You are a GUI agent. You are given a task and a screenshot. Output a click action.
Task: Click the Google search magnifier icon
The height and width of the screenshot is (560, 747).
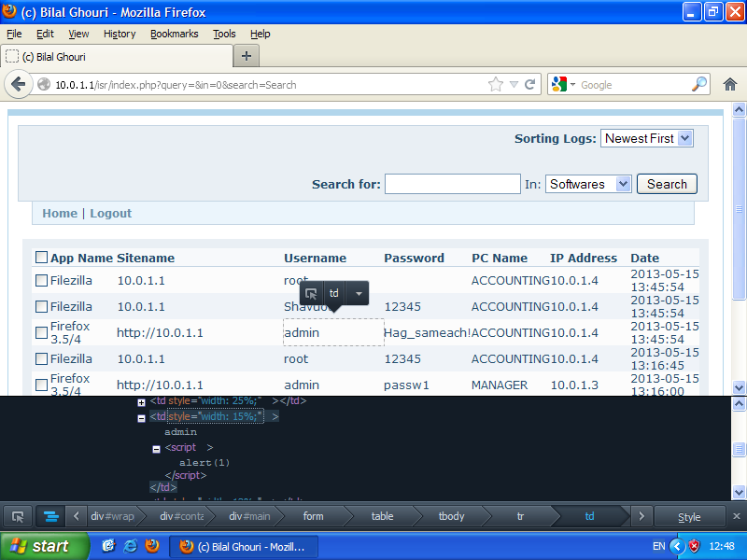[x=698, y=84]
